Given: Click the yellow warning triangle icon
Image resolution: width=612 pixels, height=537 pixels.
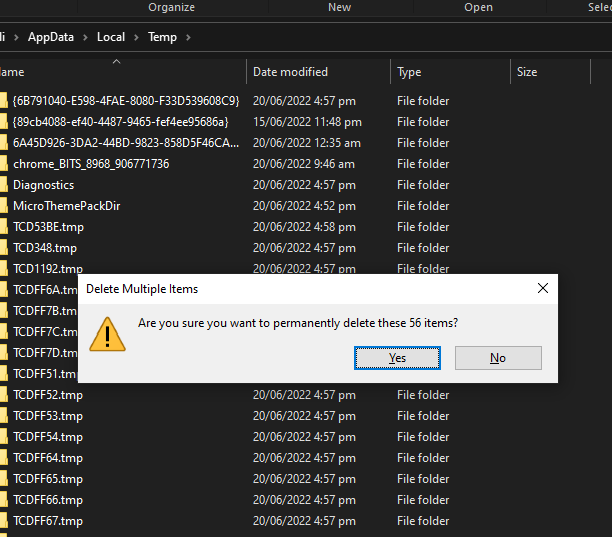Looking at the screenshot, I should tap(107, 334).
